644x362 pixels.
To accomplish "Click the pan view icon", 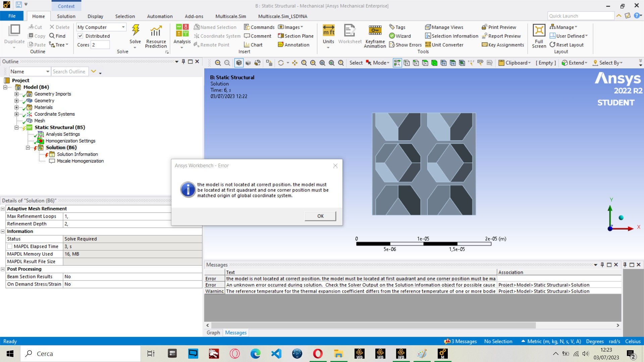I will (295, 63).
